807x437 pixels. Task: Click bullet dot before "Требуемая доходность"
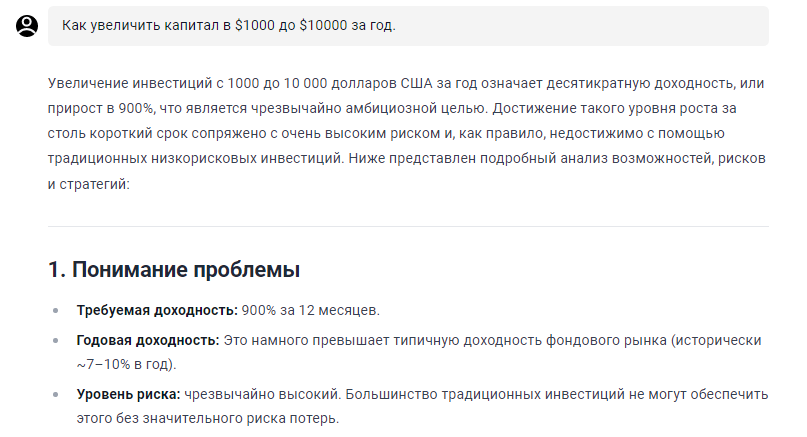pos(56,310)
